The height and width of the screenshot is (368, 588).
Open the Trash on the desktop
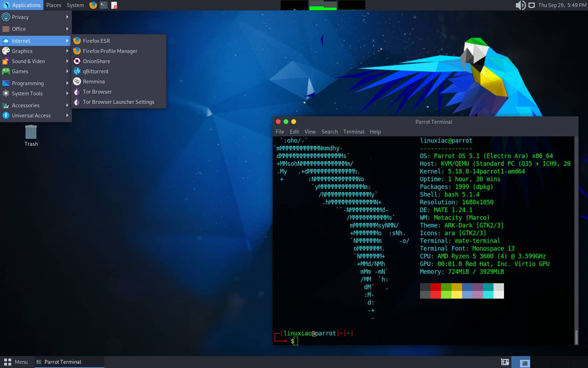(x=31, y=132)
